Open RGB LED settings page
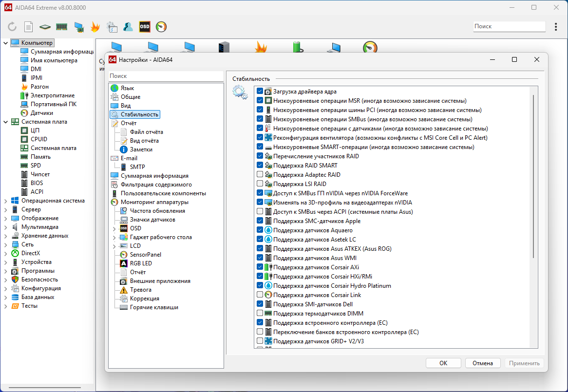This screenshot has width=568, height=392. pyautogui.click(x=141, y=263)
